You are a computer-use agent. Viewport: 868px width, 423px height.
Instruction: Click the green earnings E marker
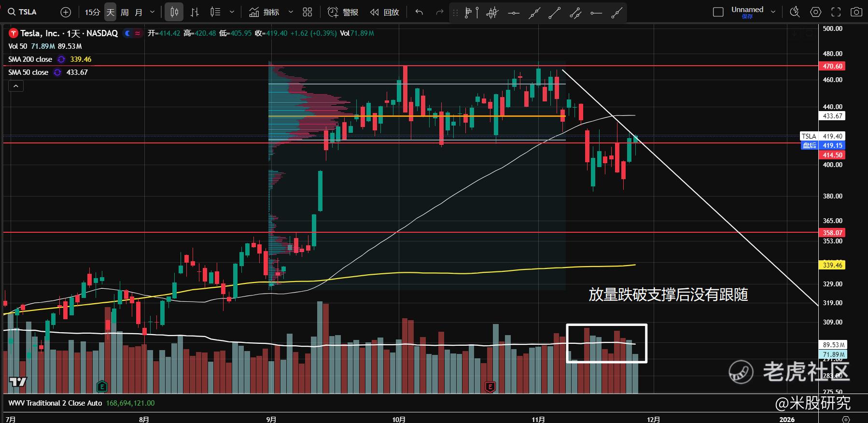tap(102, 386)
